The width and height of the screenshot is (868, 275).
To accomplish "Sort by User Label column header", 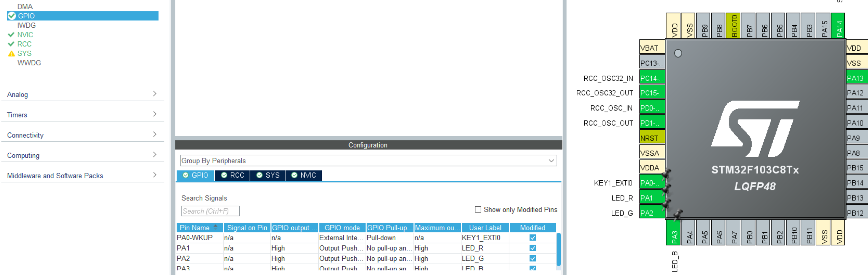I will pos(485,228).
